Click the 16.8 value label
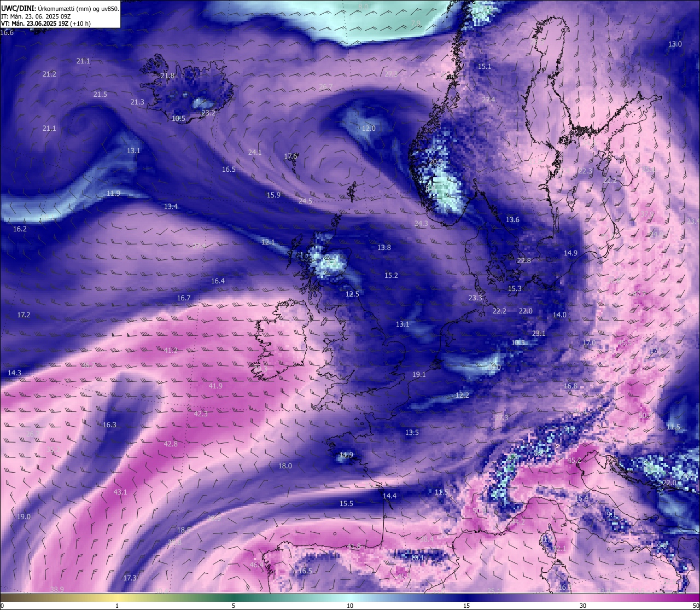Viewport: 700px width, 610px height. pos(570,386)
